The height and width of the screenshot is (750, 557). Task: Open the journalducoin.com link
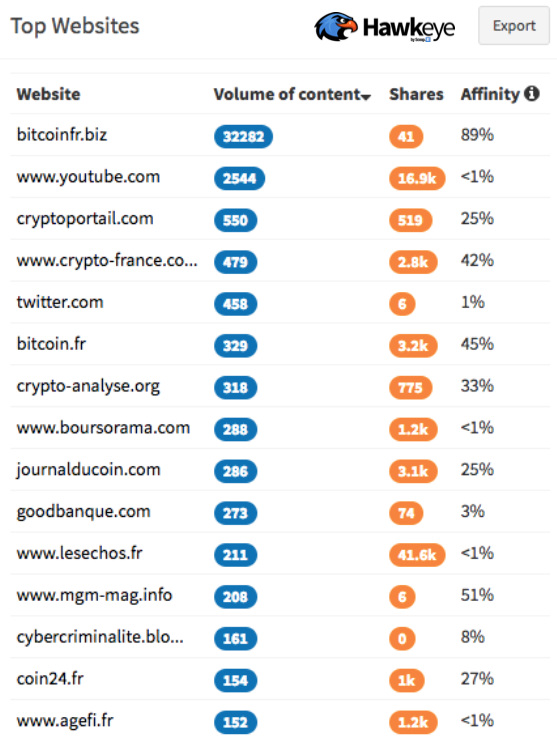point(88,470)
